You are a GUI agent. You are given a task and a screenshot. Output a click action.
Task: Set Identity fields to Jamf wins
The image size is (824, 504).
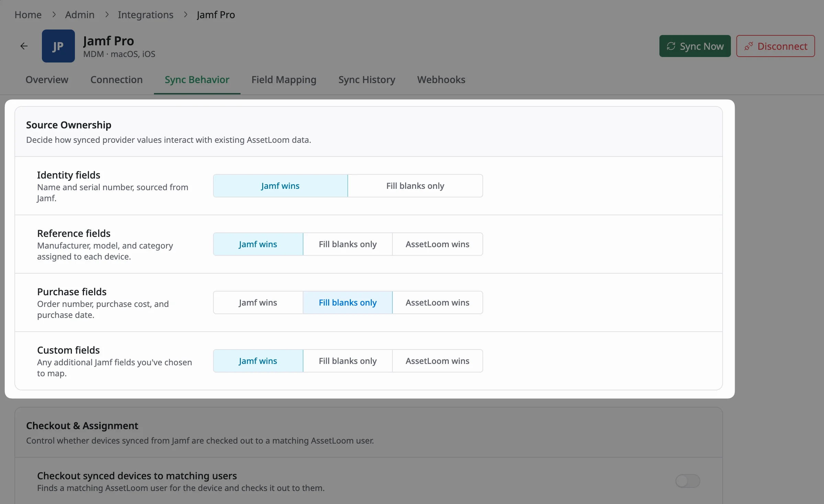(x=280, y=186)
